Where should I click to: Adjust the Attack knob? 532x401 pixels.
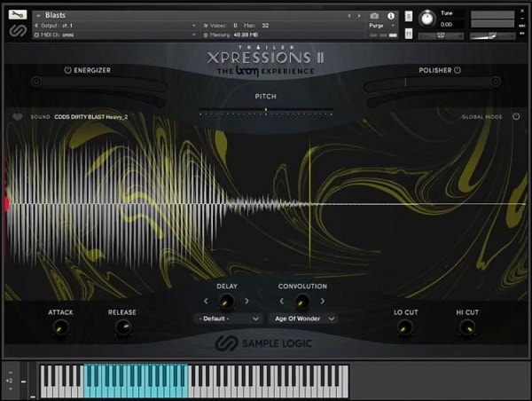(60, 327)
